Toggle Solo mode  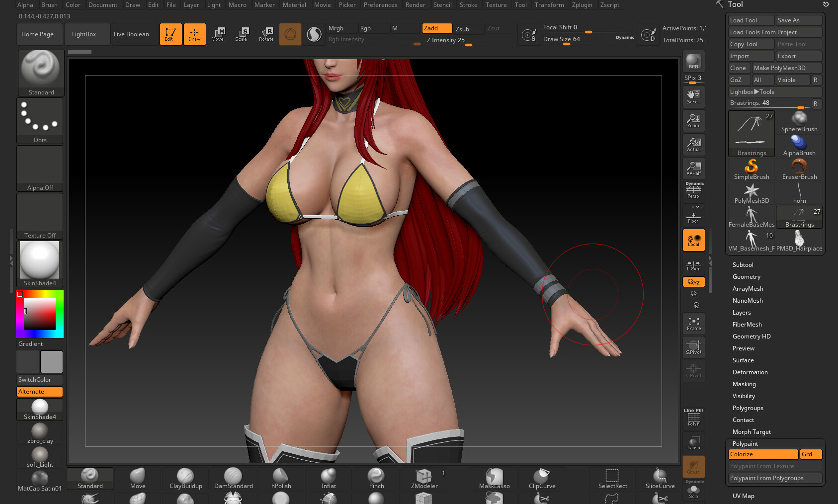693,491
